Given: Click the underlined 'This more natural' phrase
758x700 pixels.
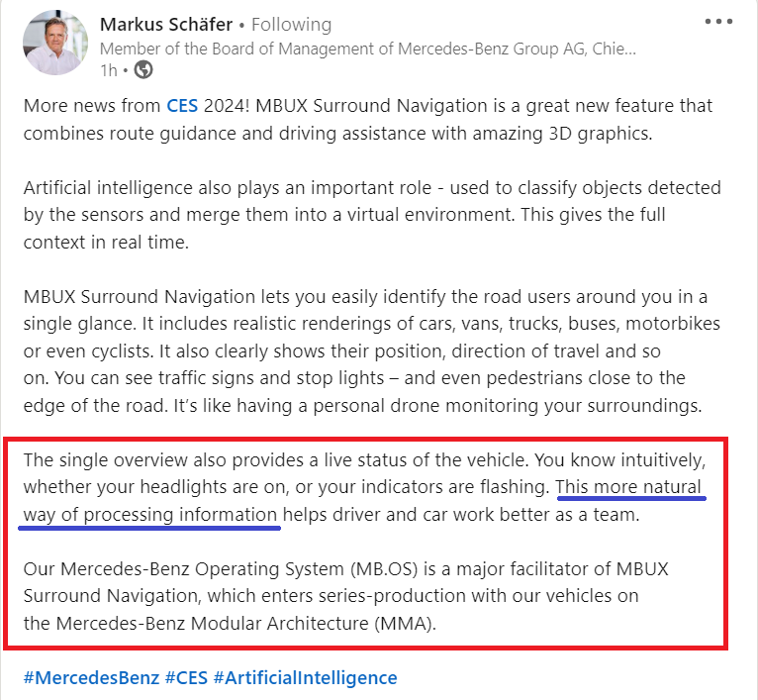Looking at the screenshot, I should tap(628, 487).
